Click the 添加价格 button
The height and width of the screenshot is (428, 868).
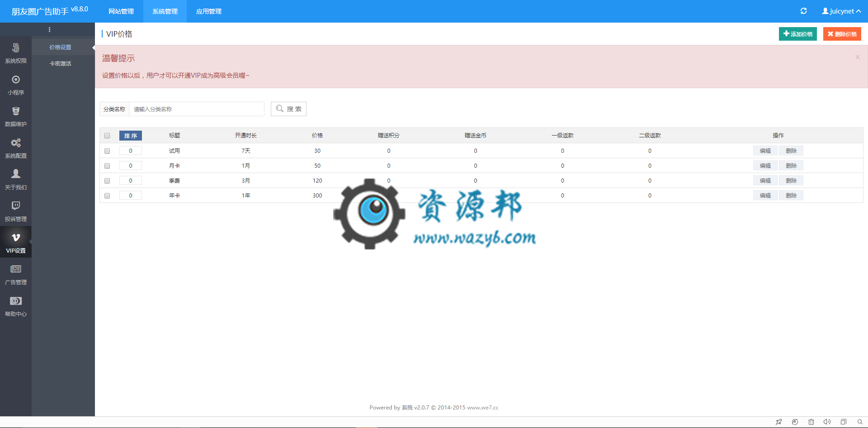(x=798, y=34)
